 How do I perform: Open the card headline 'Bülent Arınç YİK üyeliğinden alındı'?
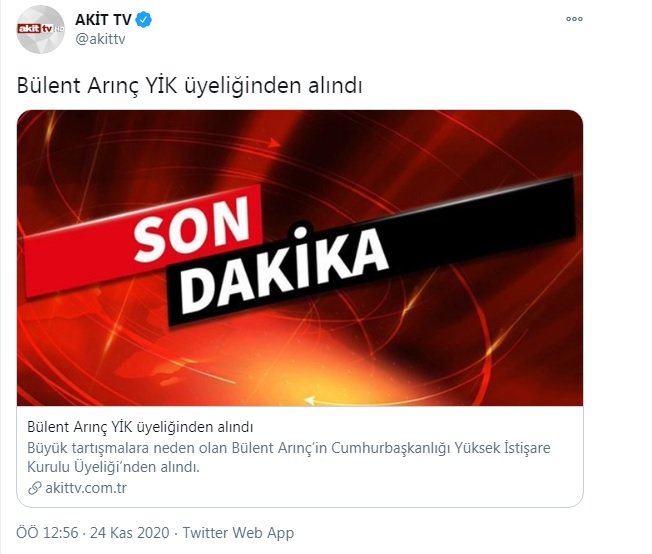click(140, 427)
